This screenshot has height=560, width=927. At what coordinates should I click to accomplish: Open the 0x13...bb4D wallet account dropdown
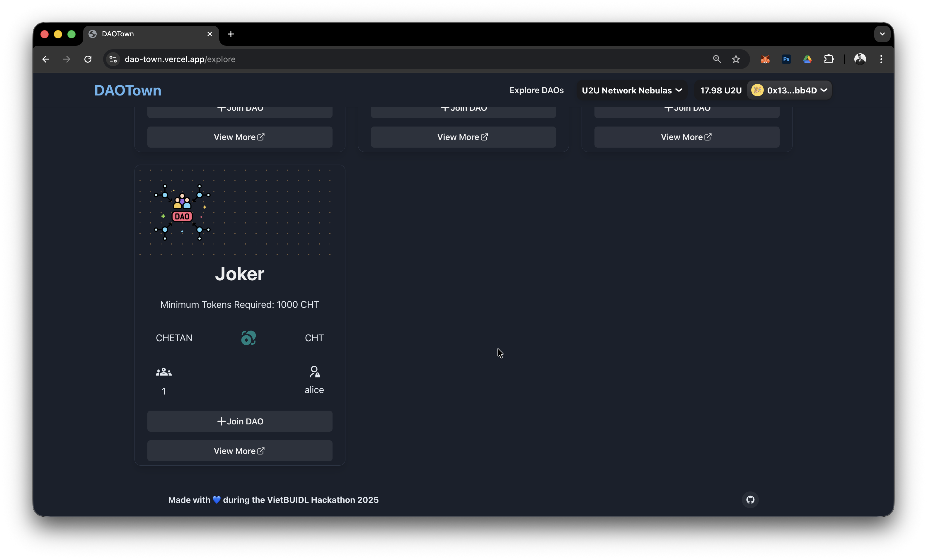point(790,90)
